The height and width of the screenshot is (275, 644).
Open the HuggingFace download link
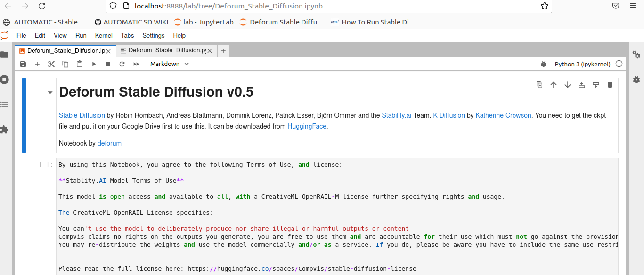[x=307, y=126]
